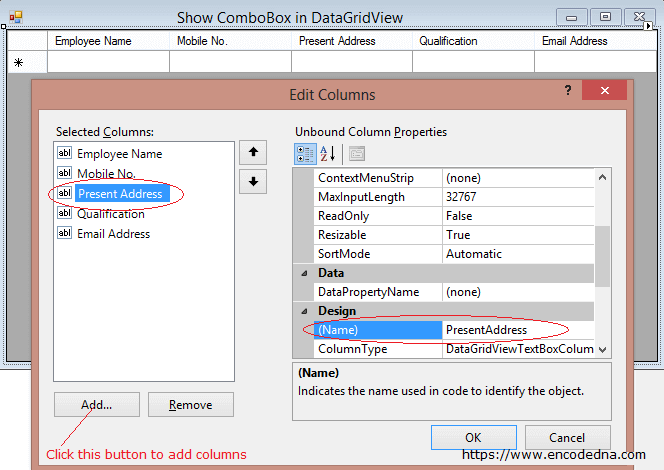This screenshot has width=664, height=470.
Task: Move selected column down with down arrow
Action: (x=253, y=182)
